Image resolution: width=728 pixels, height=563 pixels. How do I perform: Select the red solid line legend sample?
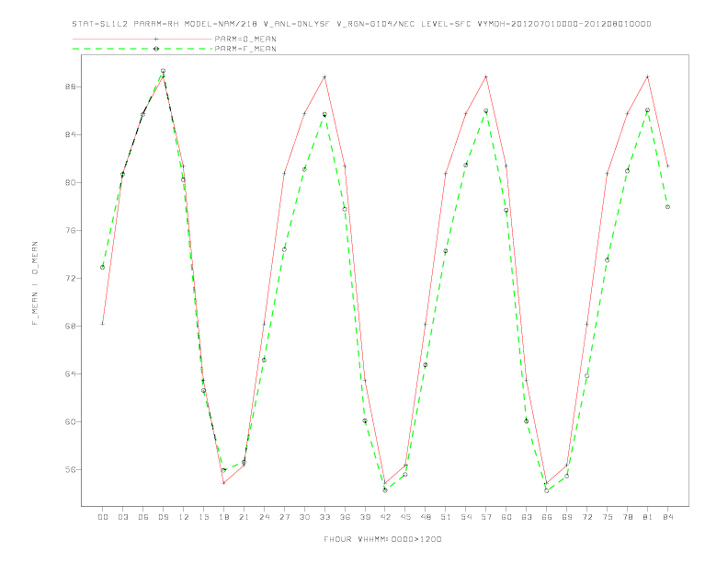(142, 39)
